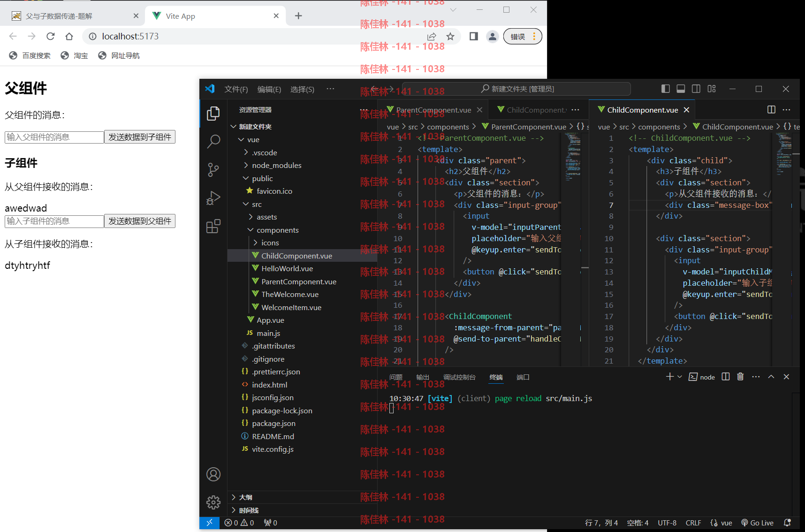
Task: Open the terminal launch profile dropdown
Action: tap(679, 377)
